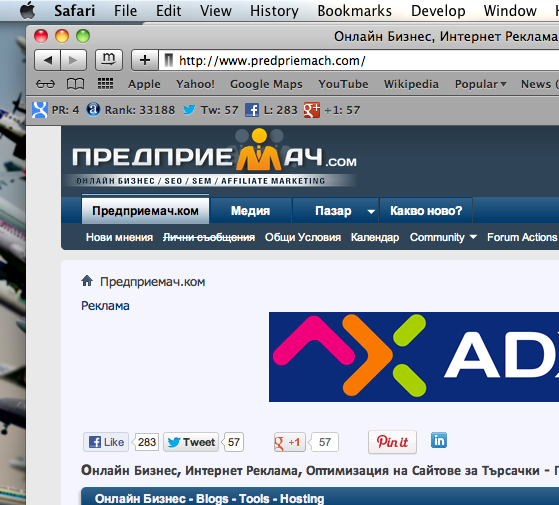Open the View menu
The width and height of the screenshot is (559, 505).
[216, 11]
